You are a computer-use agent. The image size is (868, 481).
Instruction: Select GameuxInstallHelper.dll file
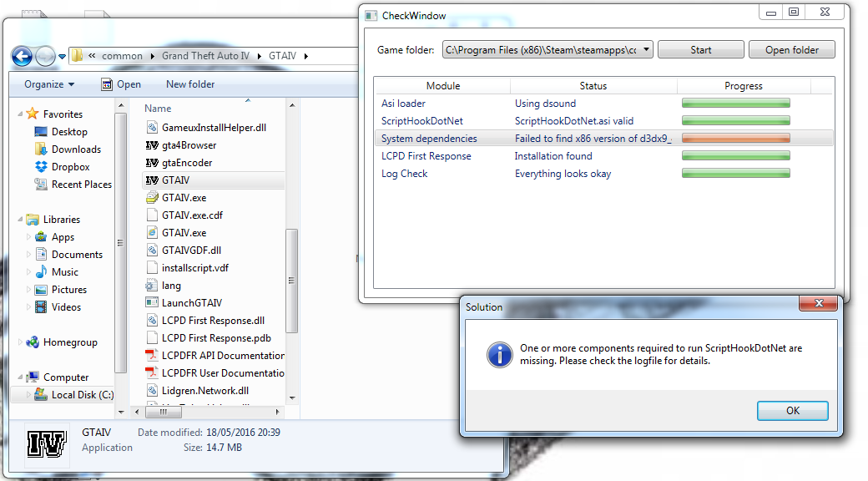(x=214, y=128)
